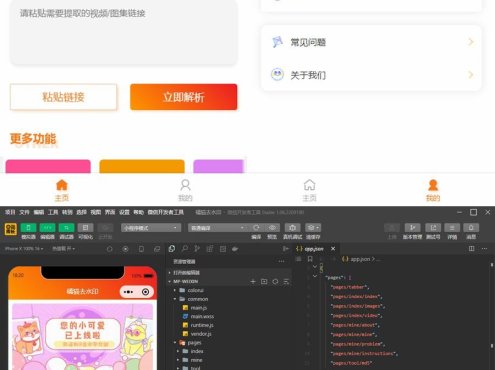Open the 小程序模式 mode dropdown
Image resolution: width=495 pixels, height=370 pixels.
(151, 228)
